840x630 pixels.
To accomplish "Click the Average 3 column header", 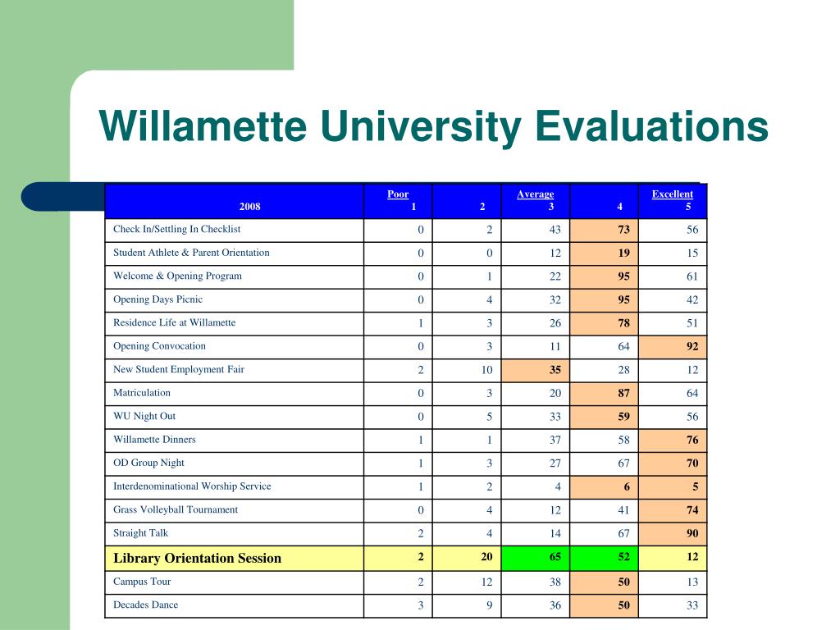I will coord(535,202).
